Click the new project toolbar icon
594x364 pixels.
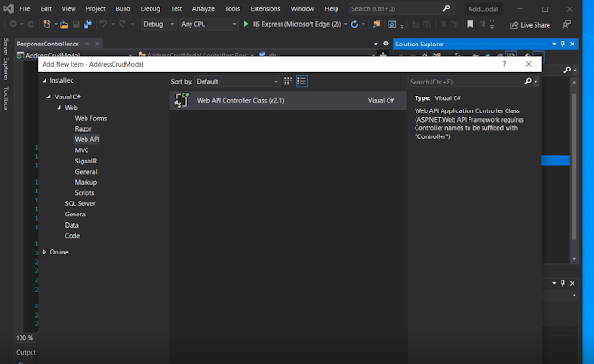pos(46,24)
